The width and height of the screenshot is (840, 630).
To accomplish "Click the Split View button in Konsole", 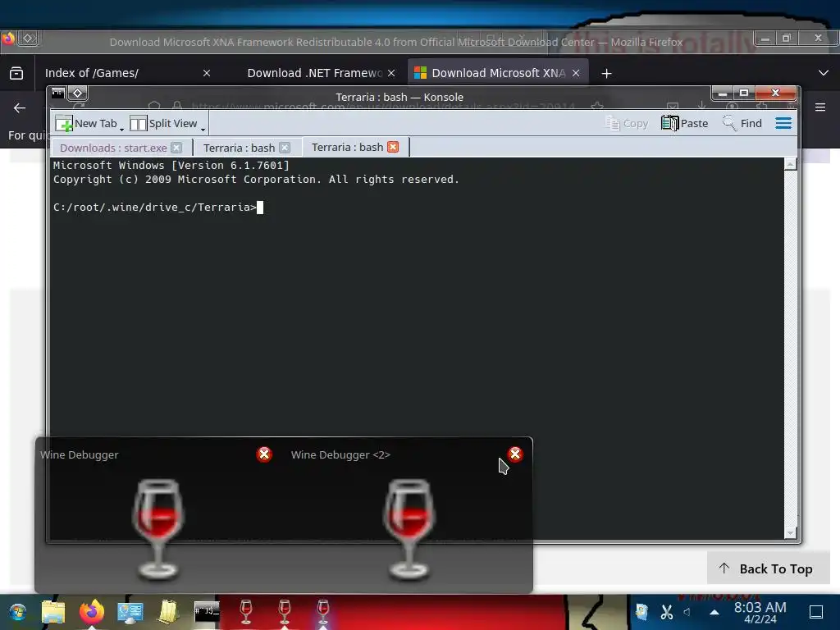I will [x=163, y=123].
